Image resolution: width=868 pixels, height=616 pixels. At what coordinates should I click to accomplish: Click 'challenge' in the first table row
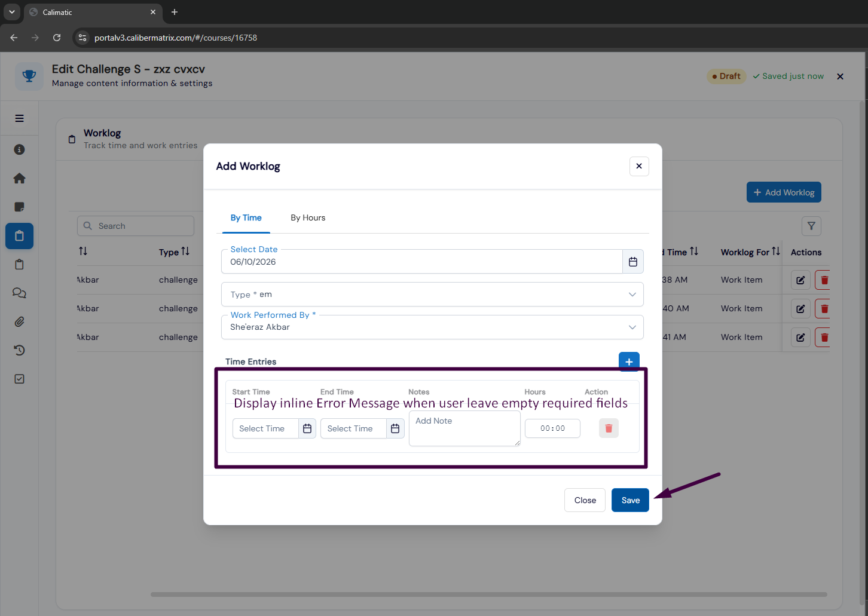tap(178, 280)
